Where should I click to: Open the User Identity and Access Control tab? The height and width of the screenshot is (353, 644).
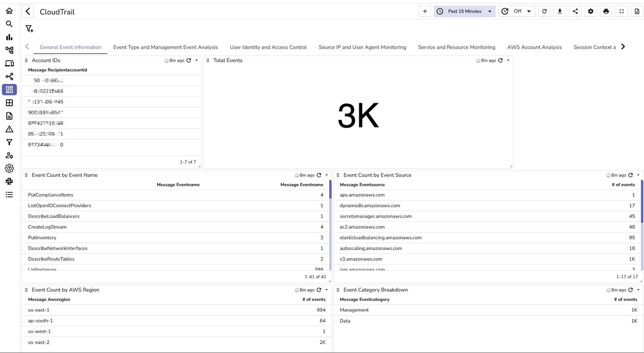click(268, 47)
